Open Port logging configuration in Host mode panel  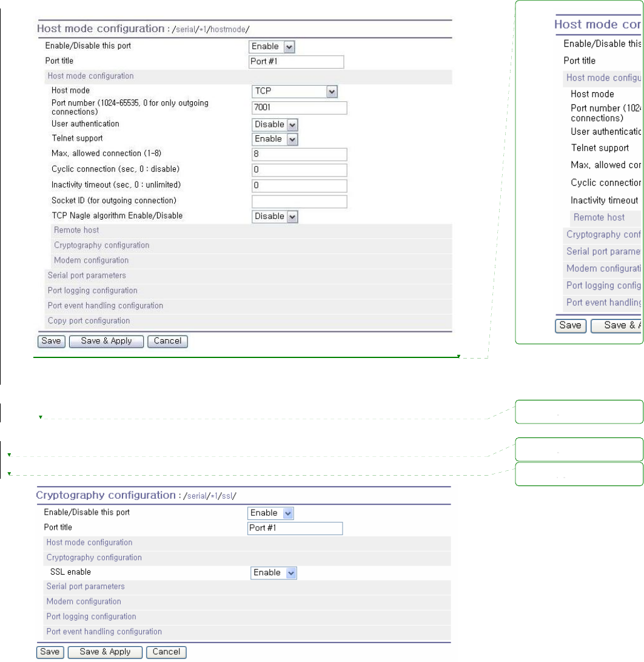coord(92,291)
